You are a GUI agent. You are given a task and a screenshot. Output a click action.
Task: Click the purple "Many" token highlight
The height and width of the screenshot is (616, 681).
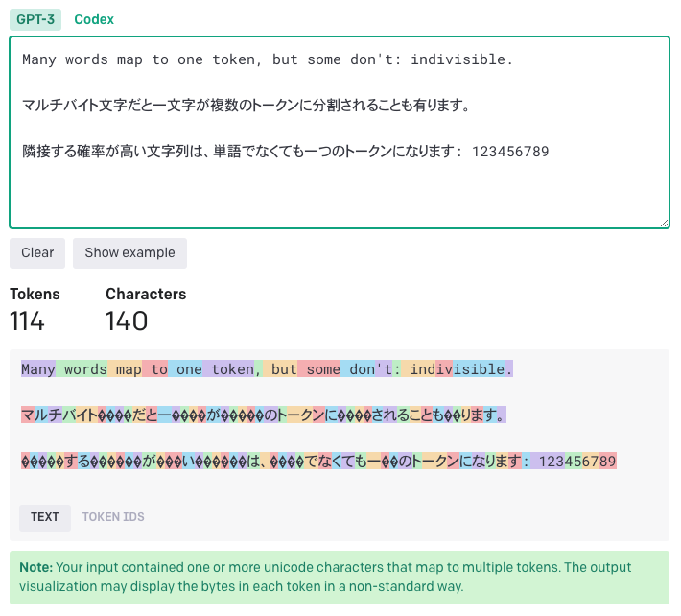tap(38, 369)
